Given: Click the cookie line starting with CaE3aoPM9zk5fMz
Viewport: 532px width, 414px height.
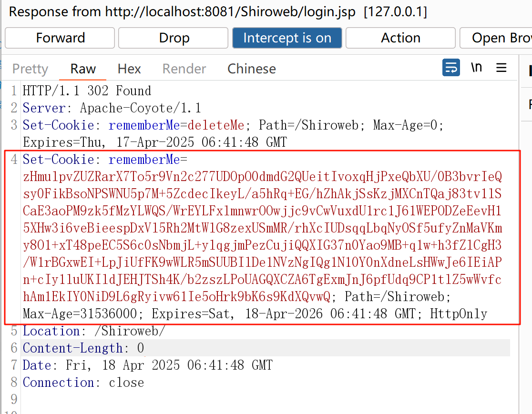Looking at the screenshot, I should click(262, 211).
